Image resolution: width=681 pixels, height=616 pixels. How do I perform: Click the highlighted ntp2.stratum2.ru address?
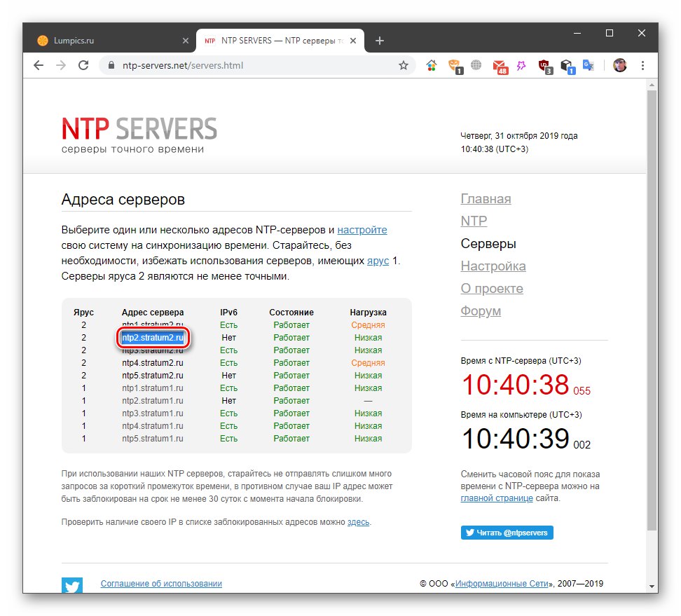tap(153, 338)
